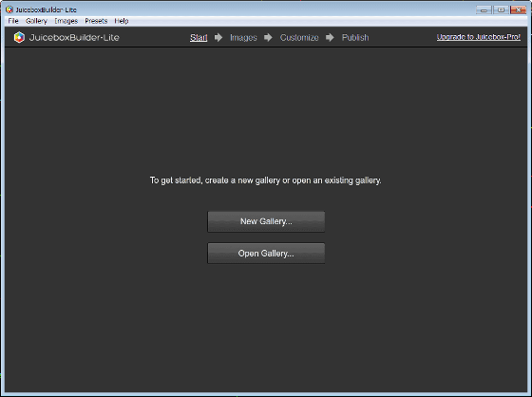
Task: Open the Gallery menu
Action: (x=36, y=21)
